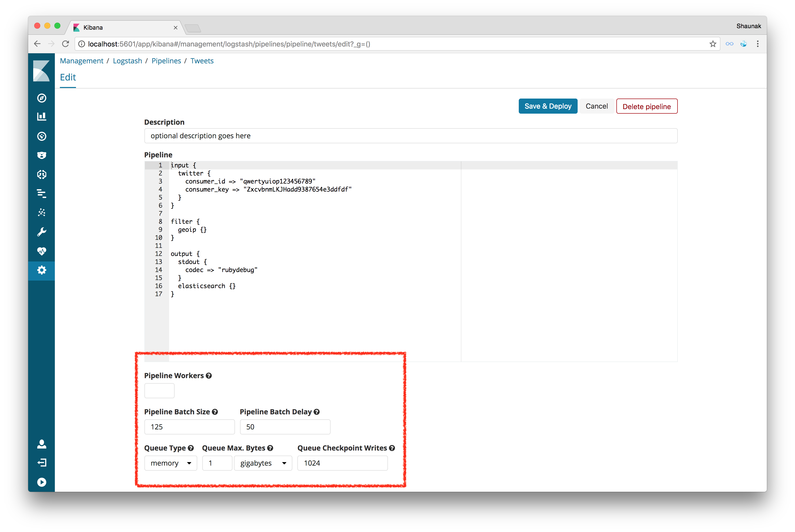Show help for Pipeline Workers
Viewport: 795px width, 532px height.
tap(209, 376)
